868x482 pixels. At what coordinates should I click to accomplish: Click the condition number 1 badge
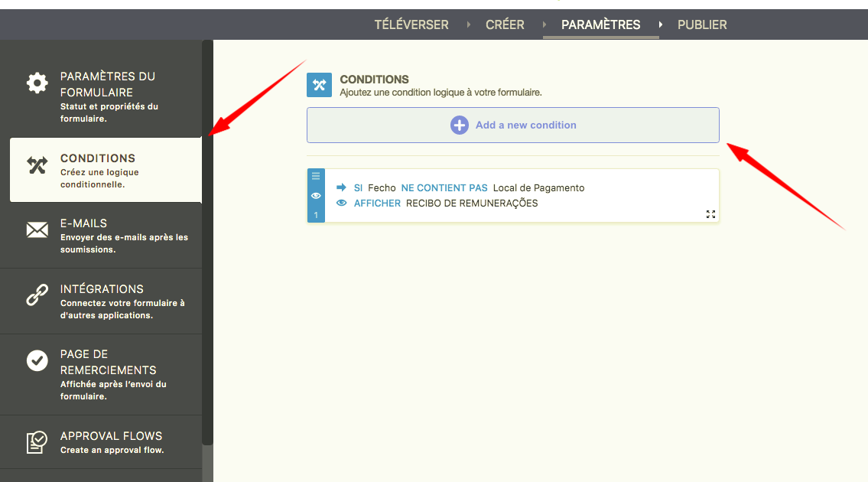click(316, 215)
